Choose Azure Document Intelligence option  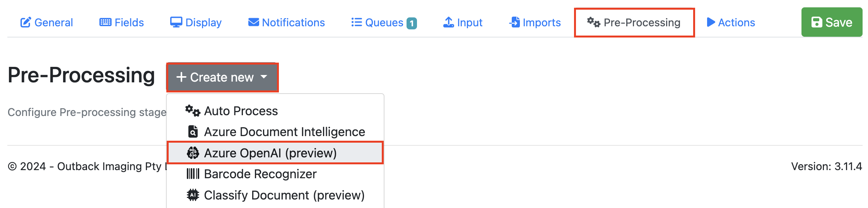(x=284, y=132)
